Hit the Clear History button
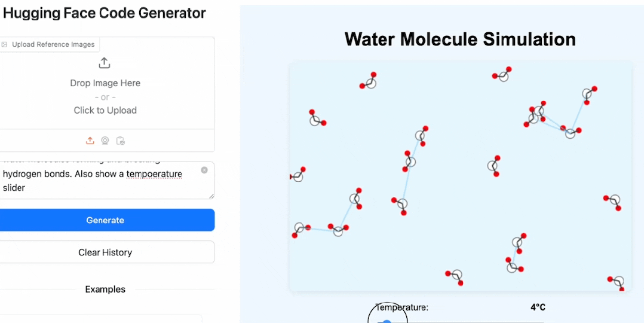Viewport: 644px width, 323px height. click(105, 252)
